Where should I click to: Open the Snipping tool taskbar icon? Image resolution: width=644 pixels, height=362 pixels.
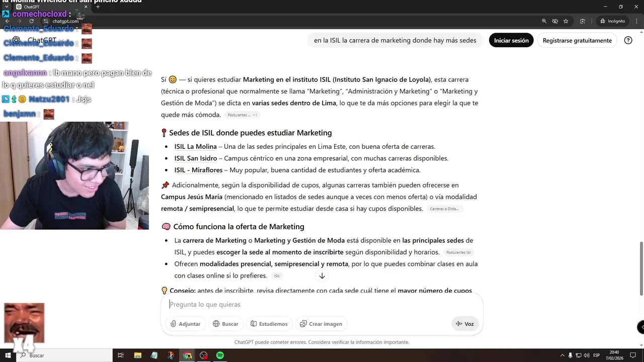pyautogui.click(x=171, y=355)
